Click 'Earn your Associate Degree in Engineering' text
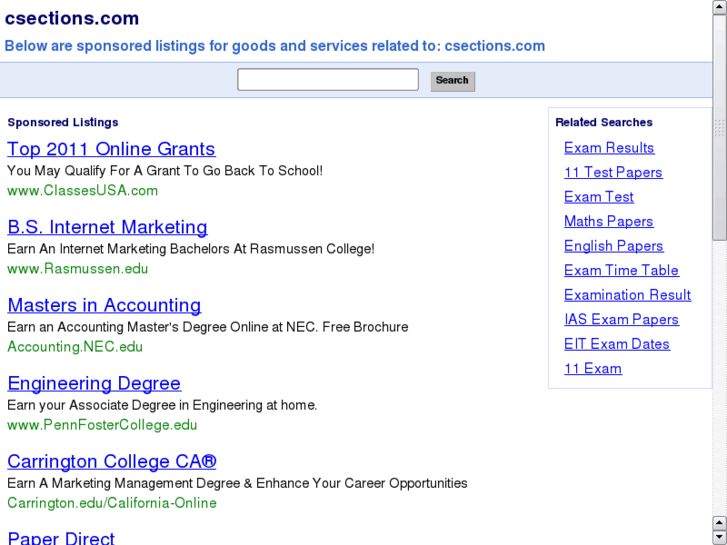The width and height of the screenshot is (727, 545). coord(162,405)
